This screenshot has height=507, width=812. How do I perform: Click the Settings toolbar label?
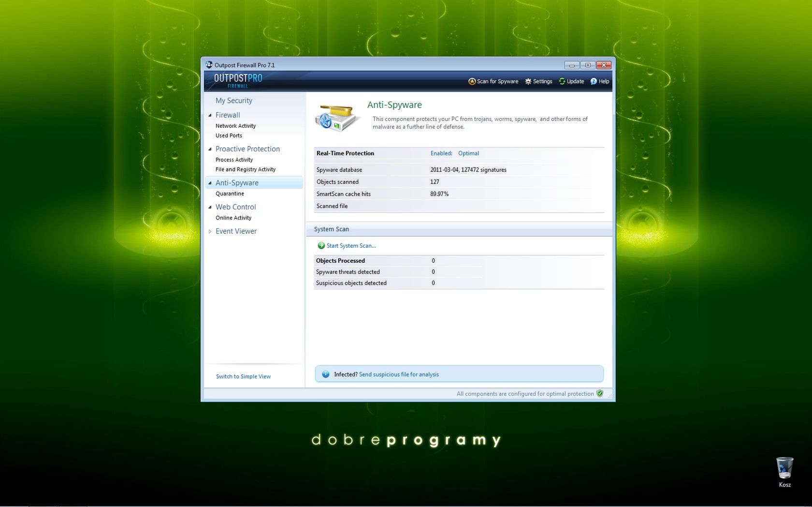542,81
